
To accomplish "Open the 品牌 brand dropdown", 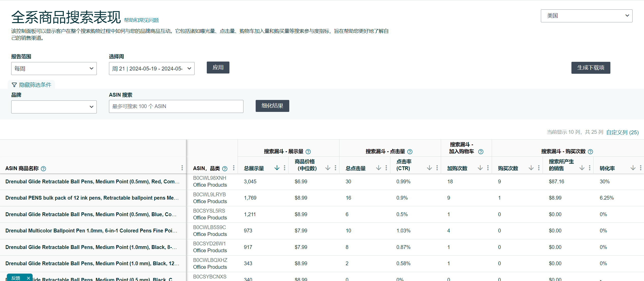I will pyautogui.click(x=54, y=107).
